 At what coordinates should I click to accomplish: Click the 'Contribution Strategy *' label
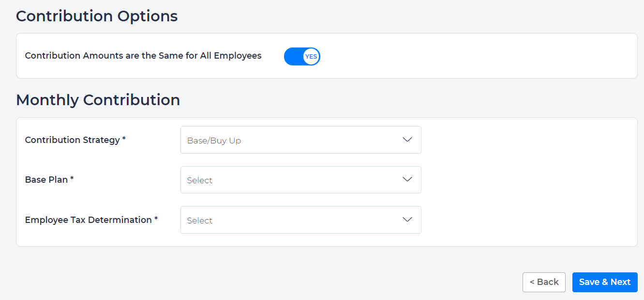click(75, 140)
